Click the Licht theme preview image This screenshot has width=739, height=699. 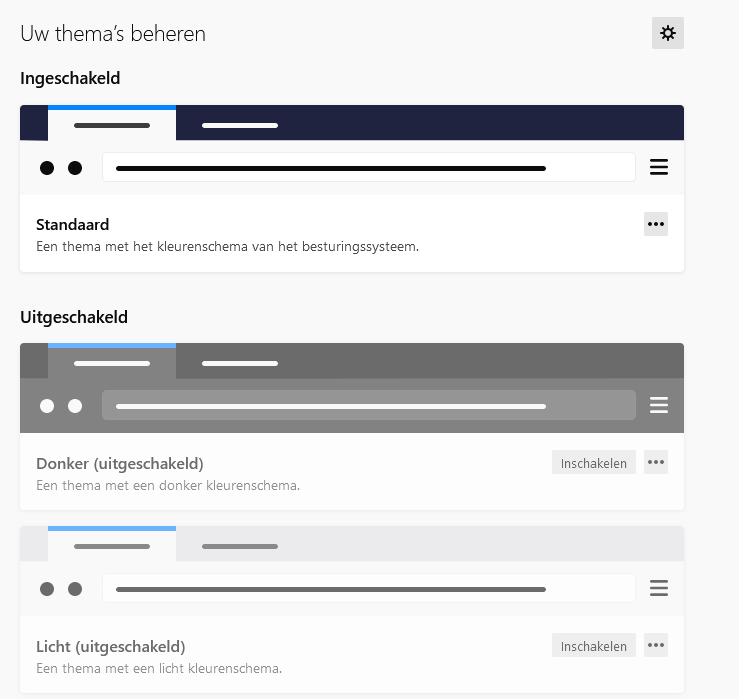click(351, 571)
